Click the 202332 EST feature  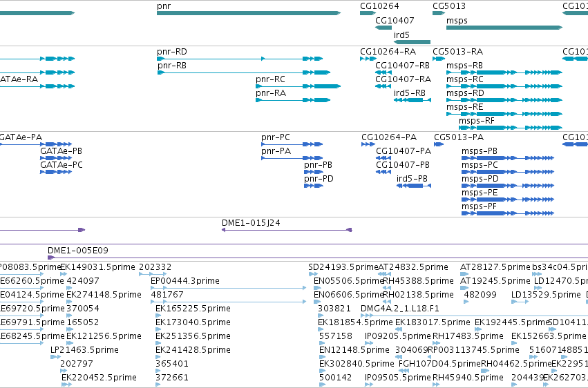tap(153, 274)
